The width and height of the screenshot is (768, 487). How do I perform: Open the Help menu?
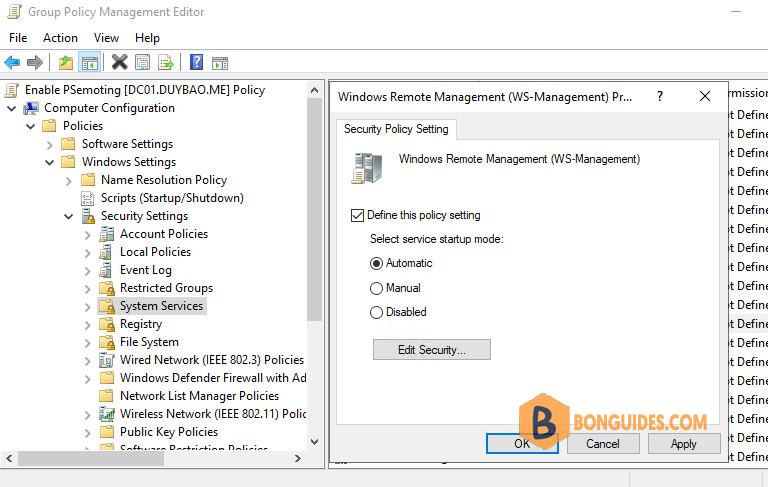coord(147,38)
